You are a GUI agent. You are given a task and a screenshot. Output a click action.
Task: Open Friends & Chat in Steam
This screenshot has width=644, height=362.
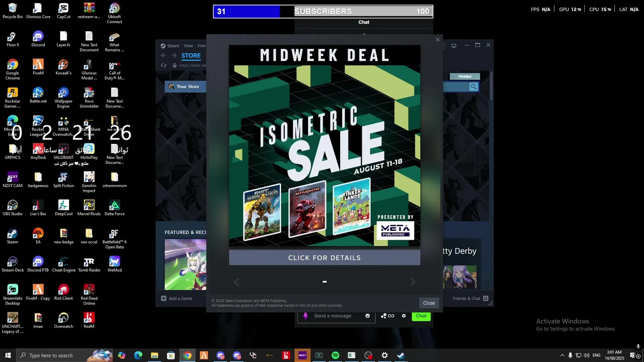(x=470, y=299)
